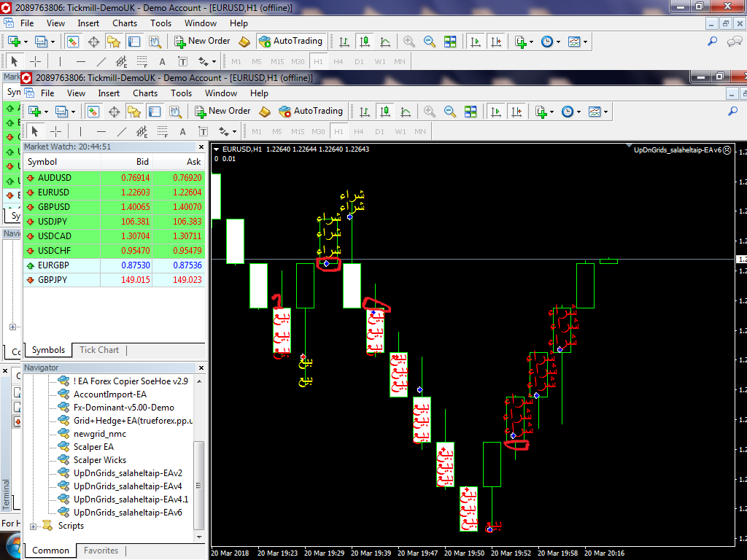This screenshot has height=560, width=747.
Task: Open Periodicity clock dropdown in front window
Action: click(570, 112)
